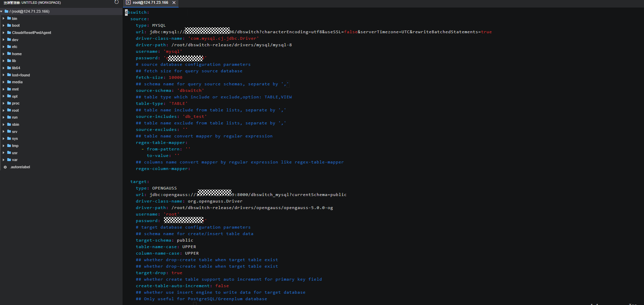Click the jdbc:mysql url line
Screen dimensions: 644x305
click(x=314, y=32)
